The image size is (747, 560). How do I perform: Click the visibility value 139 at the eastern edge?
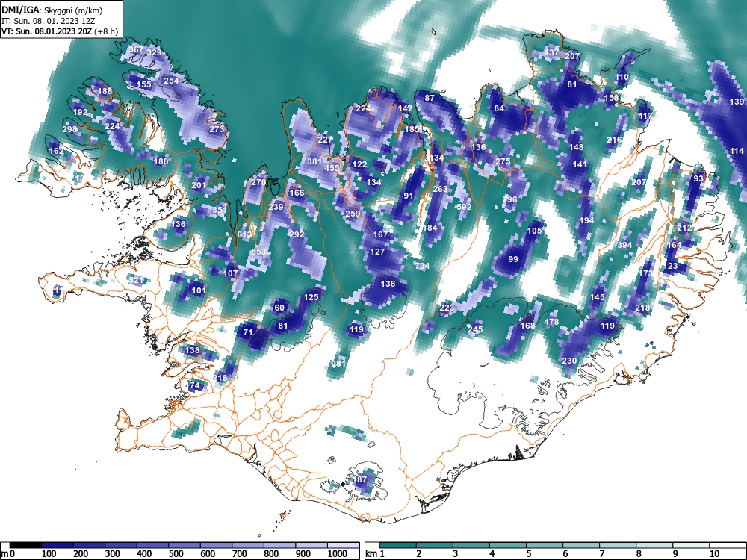pyautogui.click(x=737, y=102)
